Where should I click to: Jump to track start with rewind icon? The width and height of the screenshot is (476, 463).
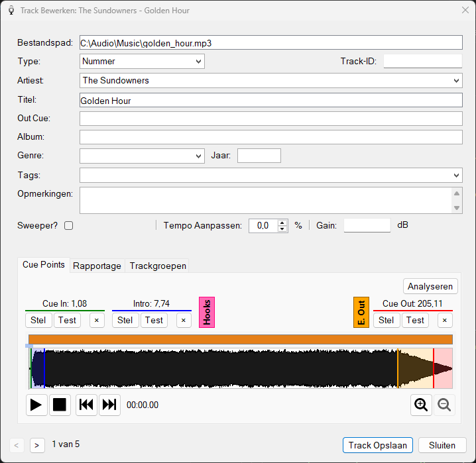pyautogui.click(x=86, y=405)
